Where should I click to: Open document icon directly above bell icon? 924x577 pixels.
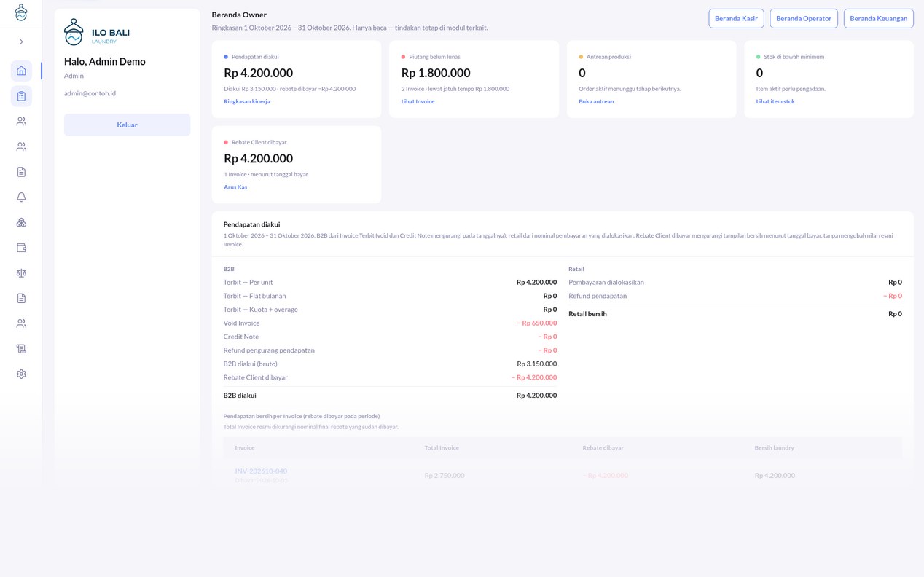point(21,172)
